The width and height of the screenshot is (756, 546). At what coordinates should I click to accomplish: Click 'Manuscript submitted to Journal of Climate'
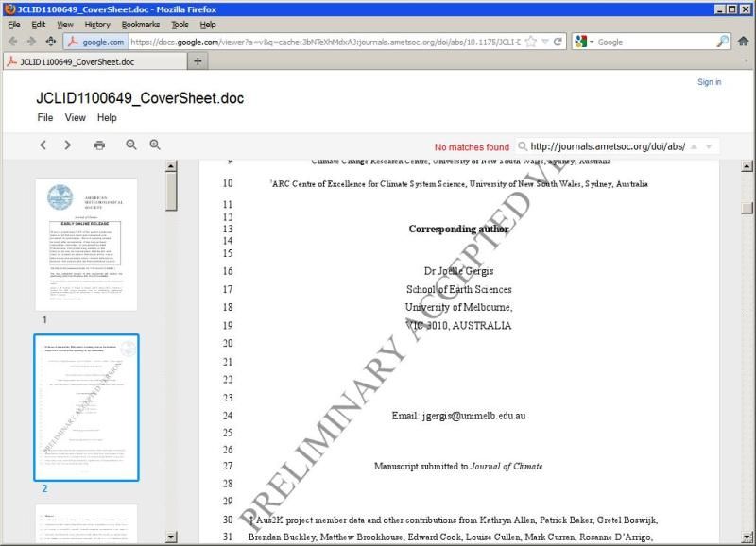click(x=458, y=466)
